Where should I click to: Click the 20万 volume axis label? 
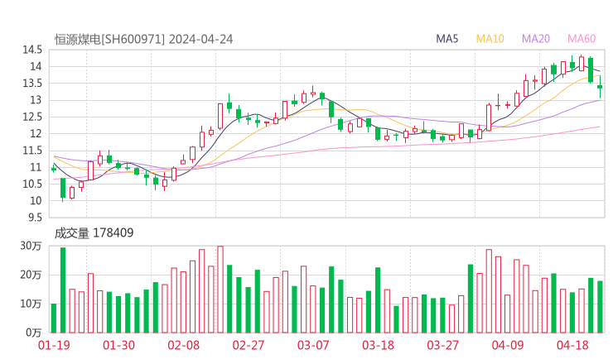point(31,275)
